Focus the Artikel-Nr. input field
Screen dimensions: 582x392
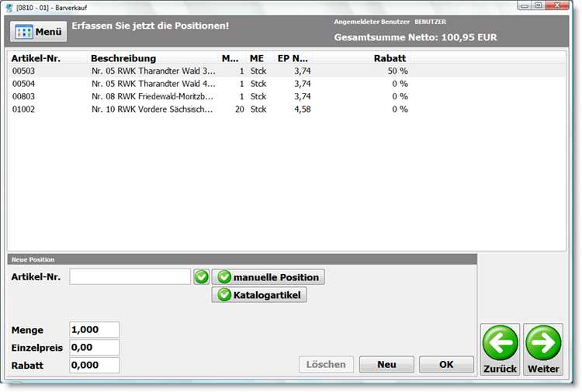[130, 277]
